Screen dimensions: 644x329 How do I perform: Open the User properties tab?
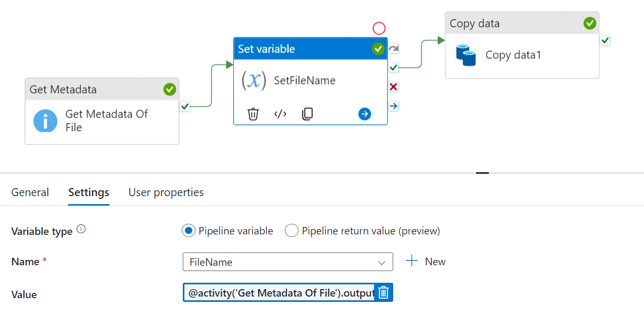tap(166, 192)
